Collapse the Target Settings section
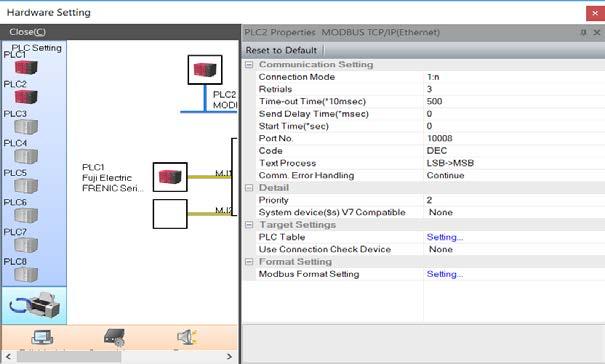The width and height of the screenshot is (605, 364). [x=249, y=225]
